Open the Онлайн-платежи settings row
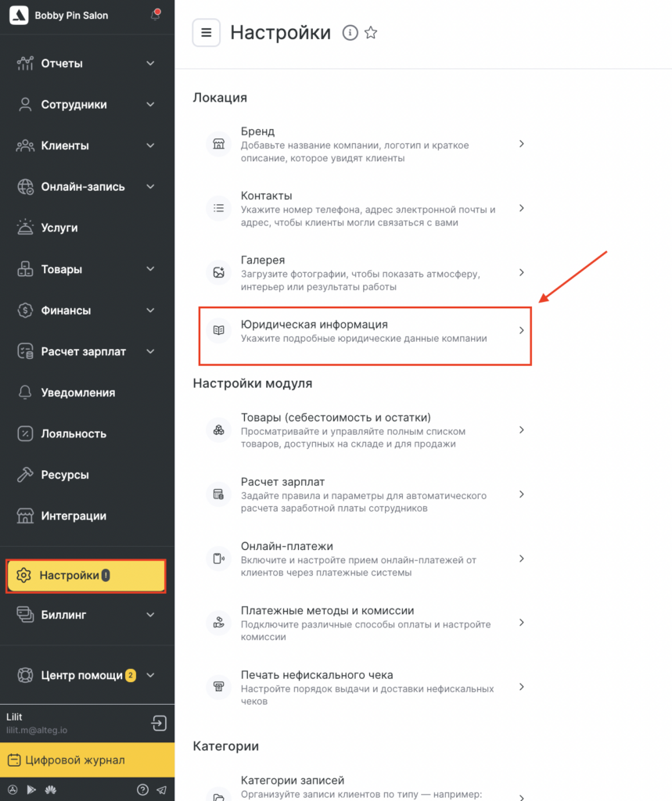672x801 pixels. (x=365, y=559)
